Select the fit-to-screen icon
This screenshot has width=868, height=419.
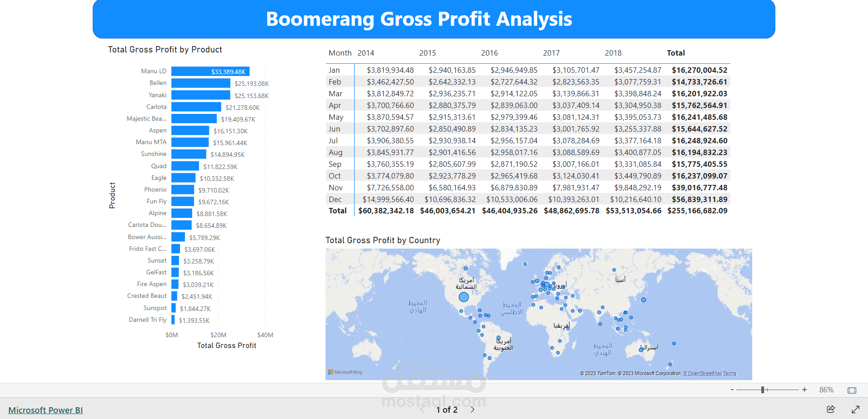[852, 389]
